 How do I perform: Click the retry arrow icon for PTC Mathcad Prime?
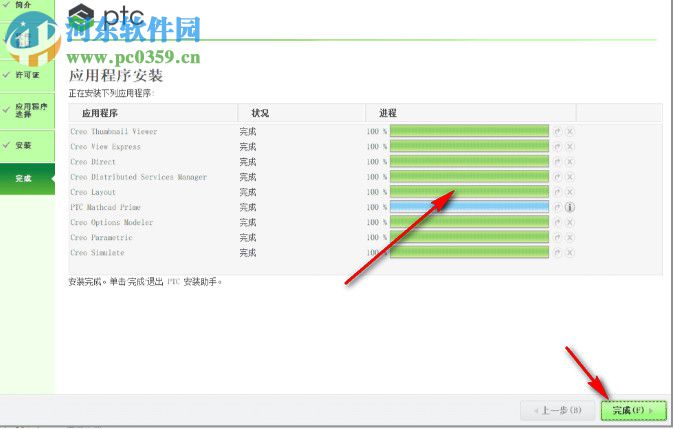click(557, 207)
